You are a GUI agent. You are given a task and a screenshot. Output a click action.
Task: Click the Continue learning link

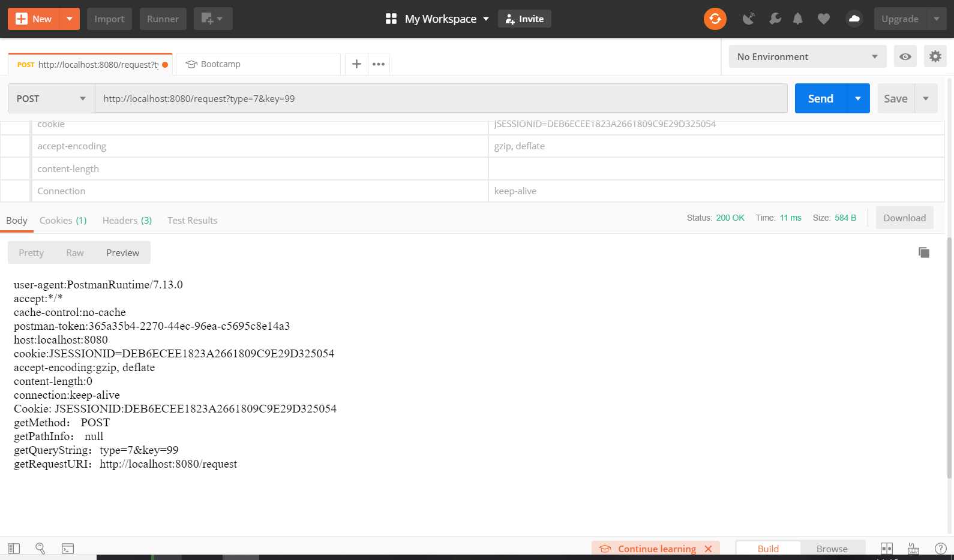point(657,549)
